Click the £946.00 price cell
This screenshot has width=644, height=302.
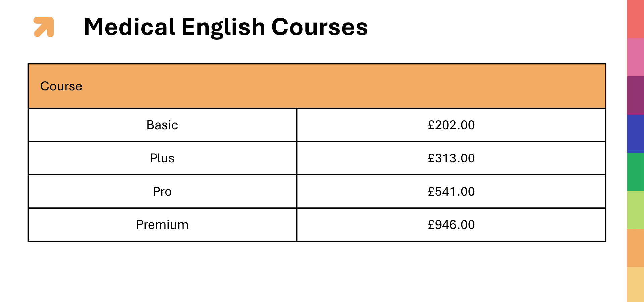[x=451, y=225]
